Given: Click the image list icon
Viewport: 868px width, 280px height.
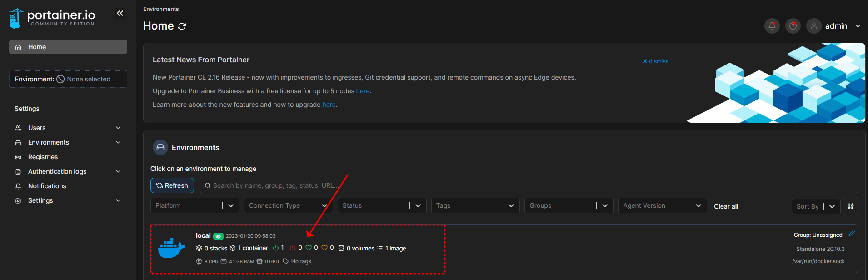Looking at the screenshot, I should click(380, 248).
